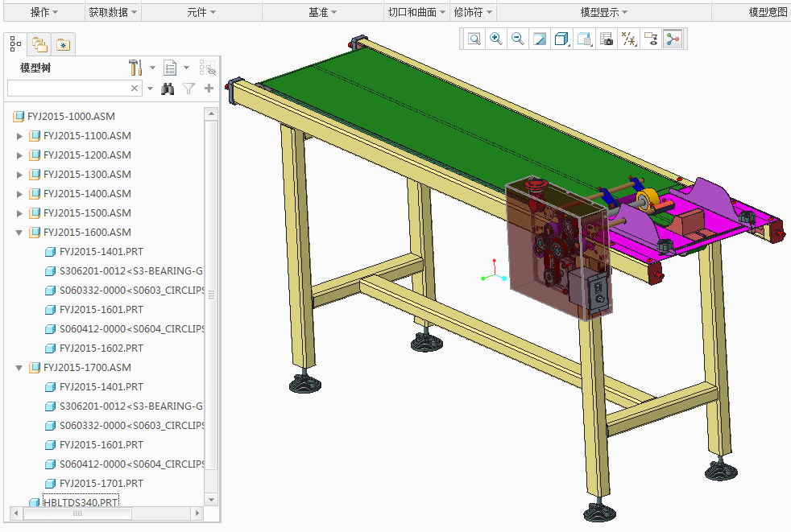Toggle the spin center display button
Viewport: 791px width, 532px height.
672,39
